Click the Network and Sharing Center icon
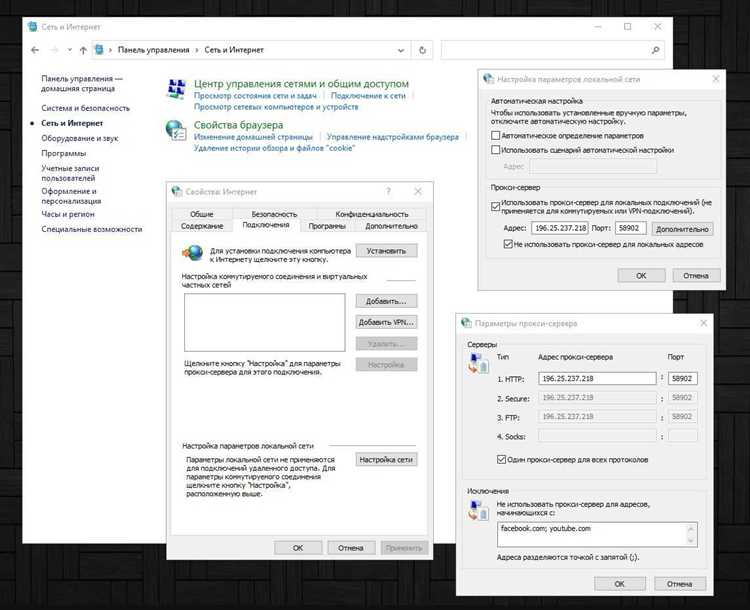The width and height of the screenshot is (750, 610). (176, 89)
